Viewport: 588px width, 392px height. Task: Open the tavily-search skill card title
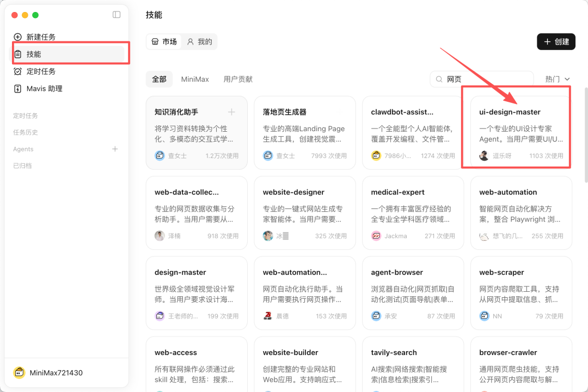pos(394,353)
